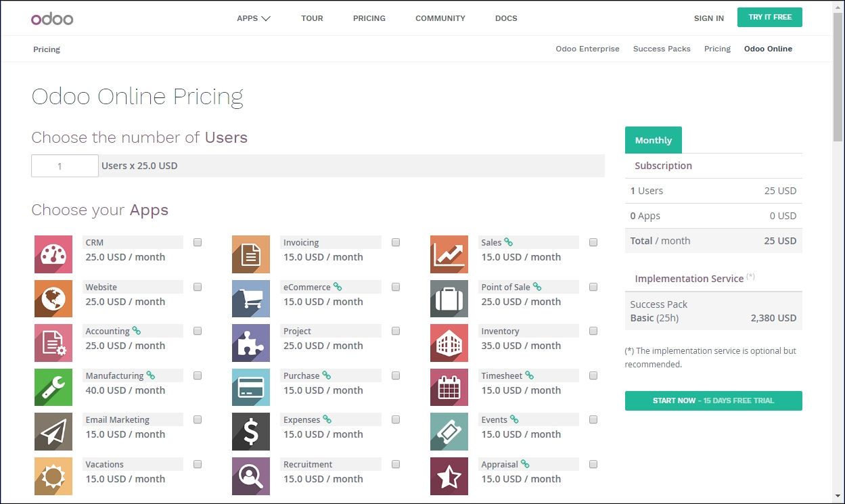Viewport: 845px width, 504px height.
Task: Click the Accounting app icon
Action: [53, 343]
